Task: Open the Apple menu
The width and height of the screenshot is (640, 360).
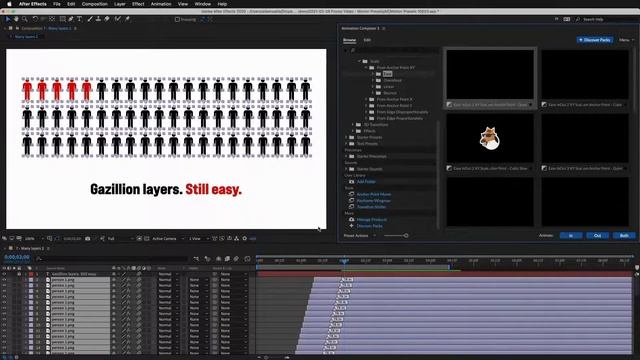Action: [9, 4]
